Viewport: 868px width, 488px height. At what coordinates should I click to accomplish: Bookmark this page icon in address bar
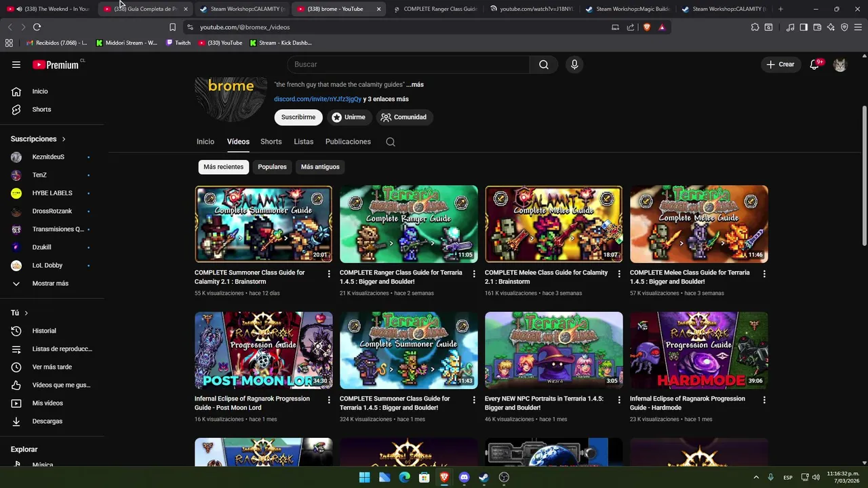pyautogui.click(x=172, y=27)
